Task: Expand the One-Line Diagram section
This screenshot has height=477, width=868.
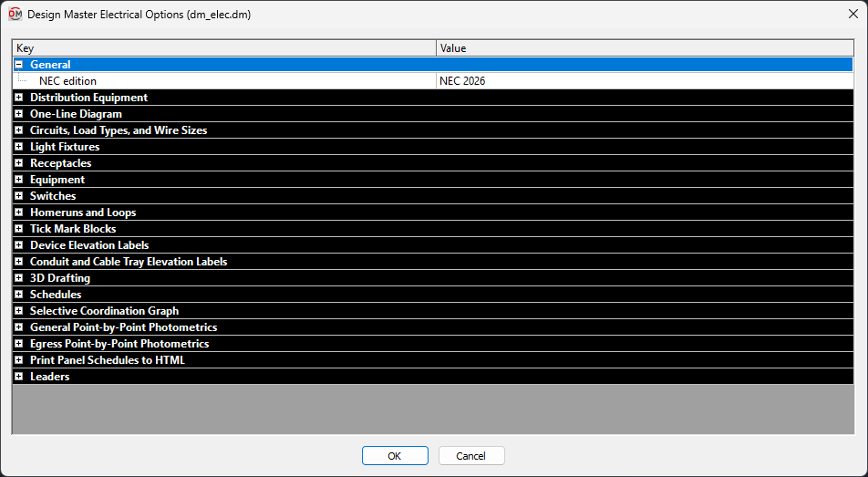Action: pos(19,114)
